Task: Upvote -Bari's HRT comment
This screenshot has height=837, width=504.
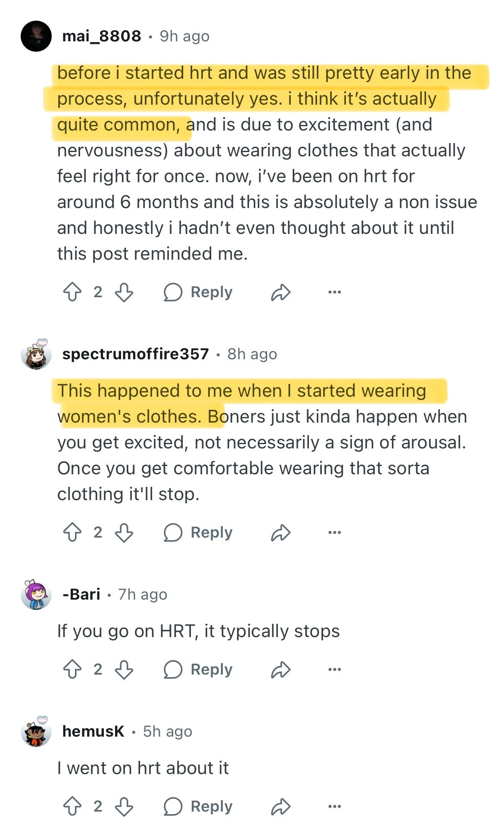Action: [x=72, y=669]
